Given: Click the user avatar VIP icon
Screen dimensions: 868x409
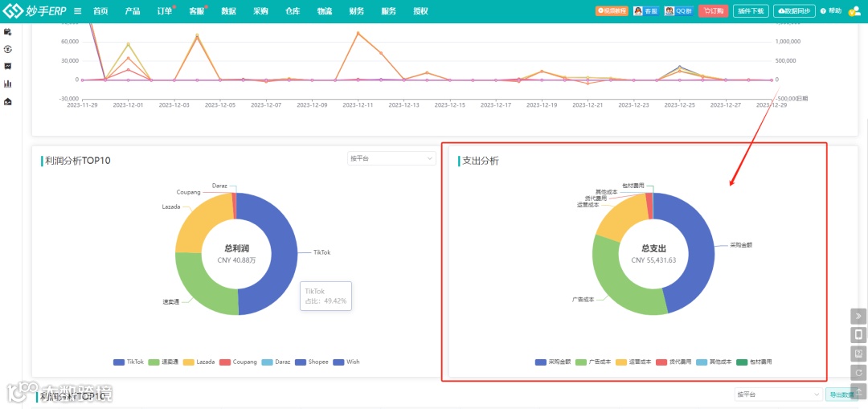Looking at the screenshot, I should pyautogui.click(x=854, y=11).
